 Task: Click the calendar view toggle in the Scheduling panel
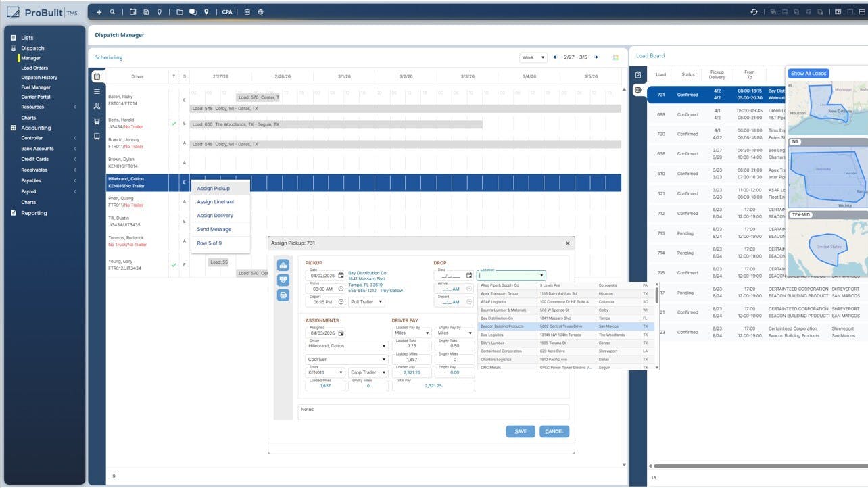(97, 76)
